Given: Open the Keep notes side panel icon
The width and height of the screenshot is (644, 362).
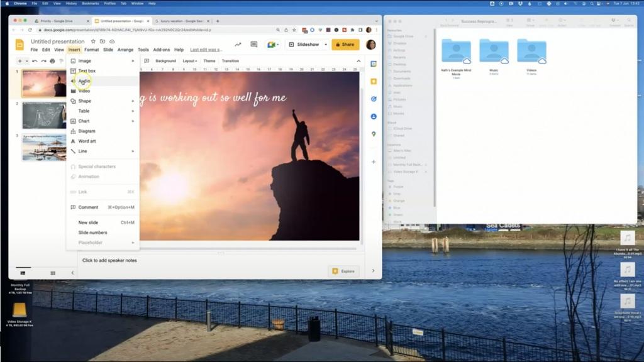Looking at the screenshot, I should 374,81.
